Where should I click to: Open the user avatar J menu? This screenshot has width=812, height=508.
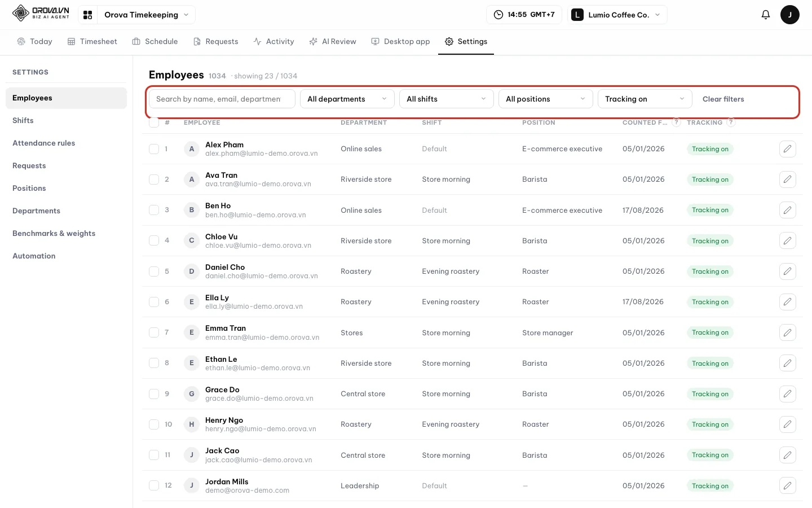[789, 15]
